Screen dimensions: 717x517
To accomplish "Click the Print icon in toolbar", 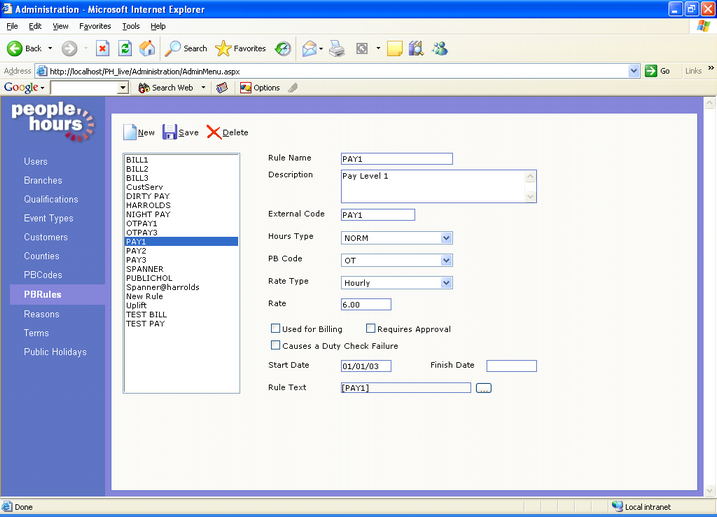I will click(337, 48).
